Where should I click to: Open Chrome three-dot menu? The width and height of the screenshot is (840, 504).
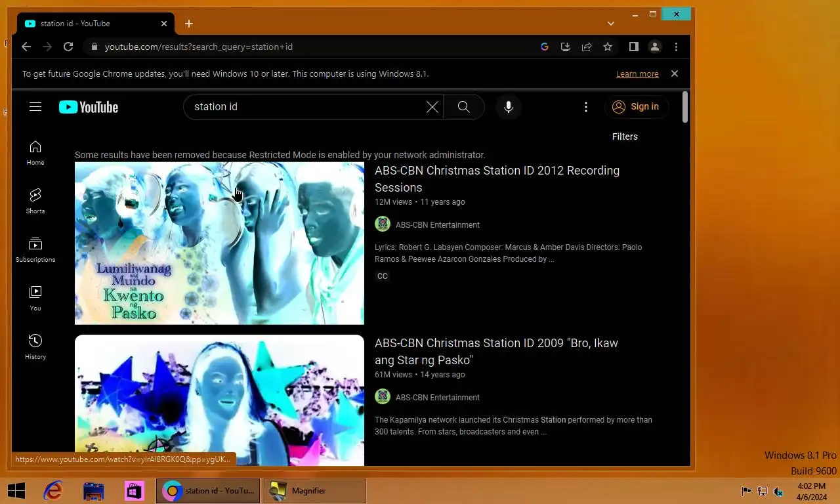pyautogui.click(x=676, y=47)
